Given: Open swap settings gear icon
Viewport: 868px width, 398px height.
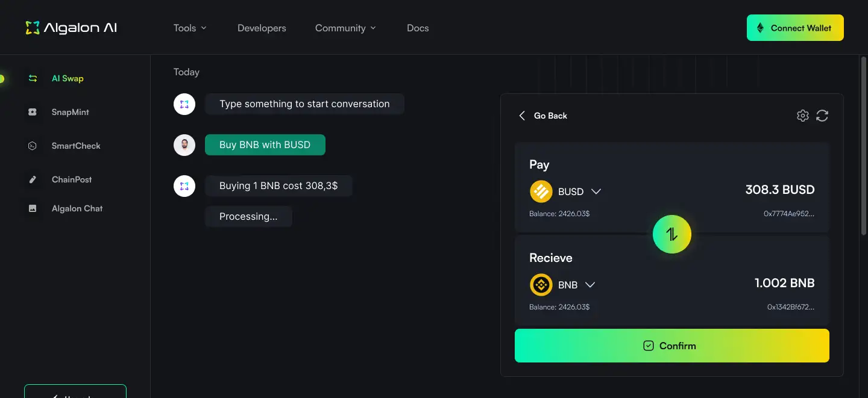Looking at the screenshot, I should (x=802, y=116).
